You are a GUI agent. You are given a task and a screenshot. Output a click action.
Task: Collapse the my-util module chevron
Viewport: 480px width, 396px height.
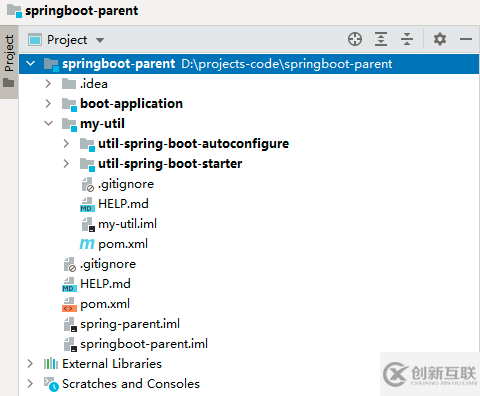49,123
